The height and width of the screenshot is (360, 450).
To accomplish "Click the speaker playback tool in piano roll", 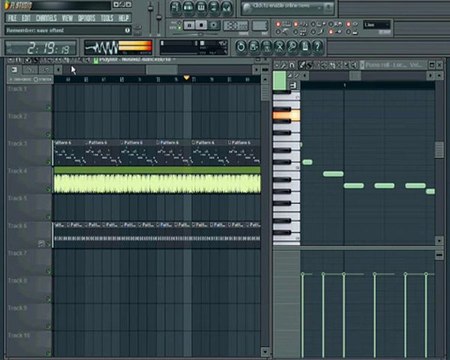I will [355, 65].
